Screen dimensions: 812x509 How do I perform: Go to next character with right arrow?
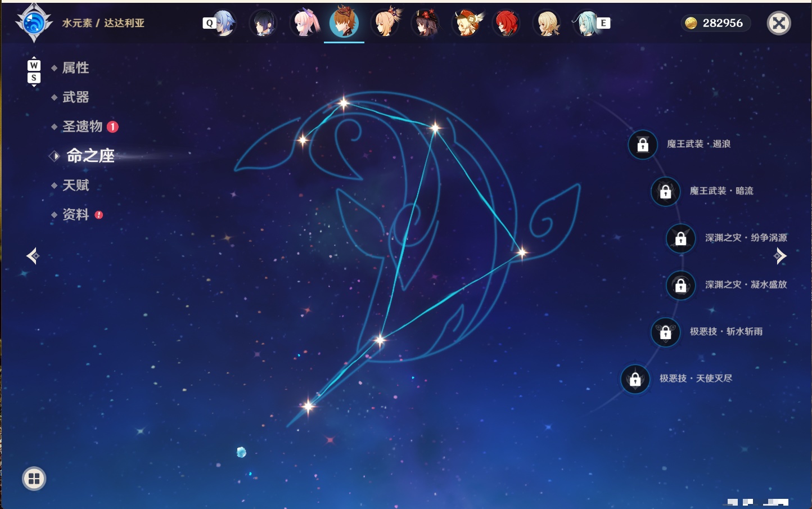[780, 256]
